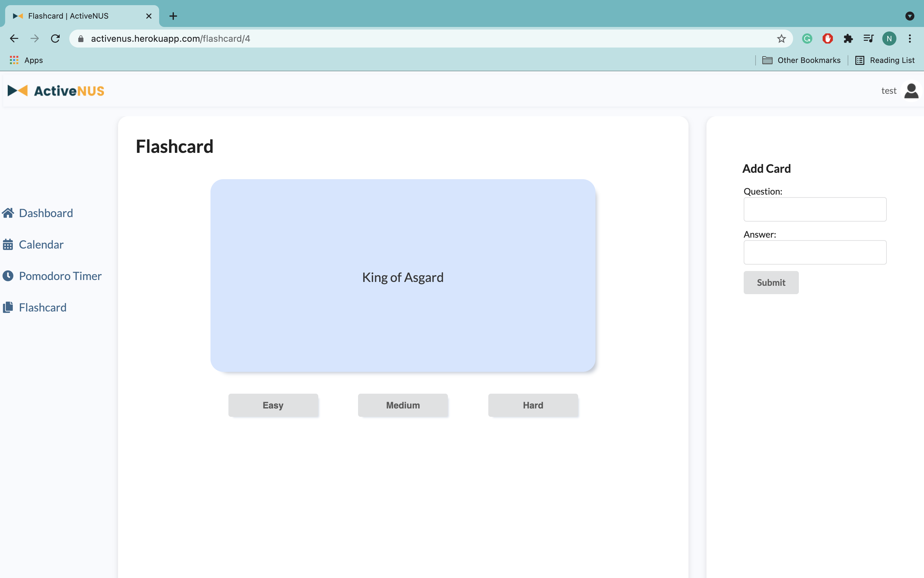Screen dimensions: 924x578
Task: Click the user profile avatar icon
Action: (x=911, y=91)
